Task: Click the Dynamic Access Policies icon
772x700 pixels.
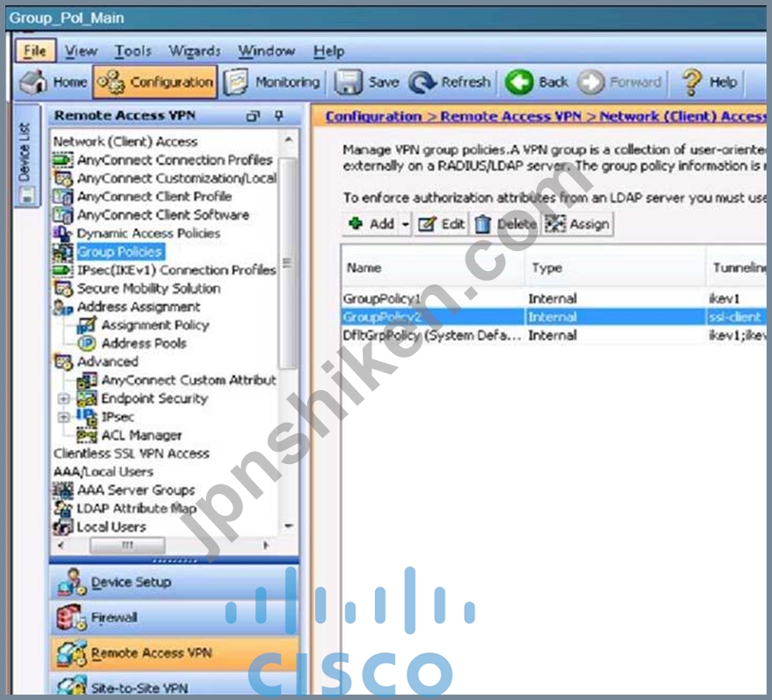Action: point(62,233)
